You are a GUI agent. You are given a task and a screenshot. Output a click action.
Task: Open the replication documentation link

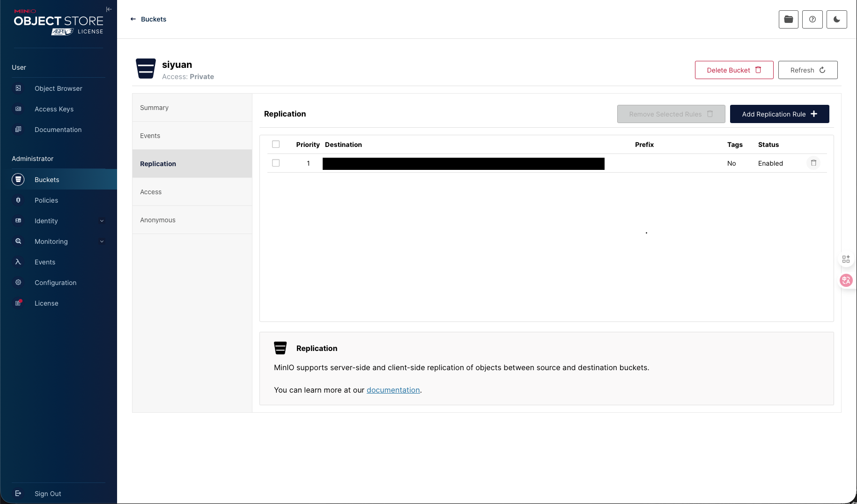[x=393, y=390]
